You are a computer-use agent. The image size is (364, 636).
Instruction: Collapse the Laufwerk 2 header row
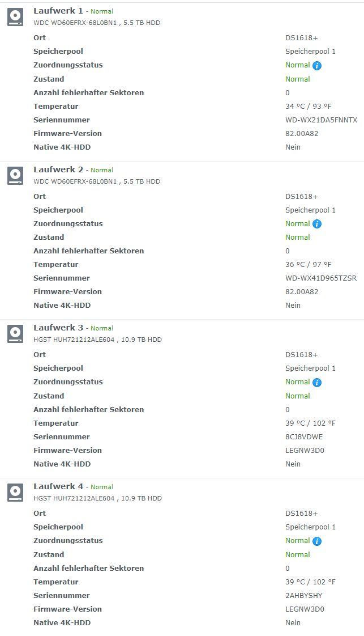[182, 175]
